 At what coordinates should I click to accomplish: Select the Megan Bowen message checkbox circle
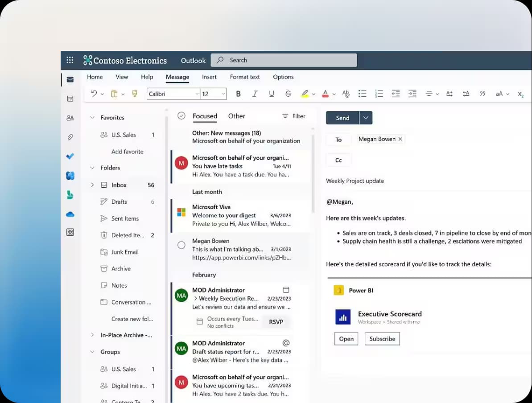click(181, 245)
